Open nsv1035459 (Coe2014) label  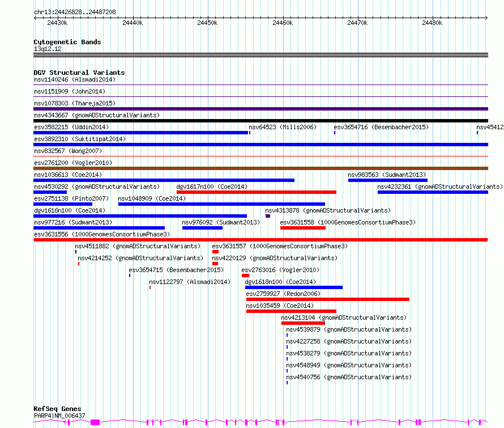280,306
